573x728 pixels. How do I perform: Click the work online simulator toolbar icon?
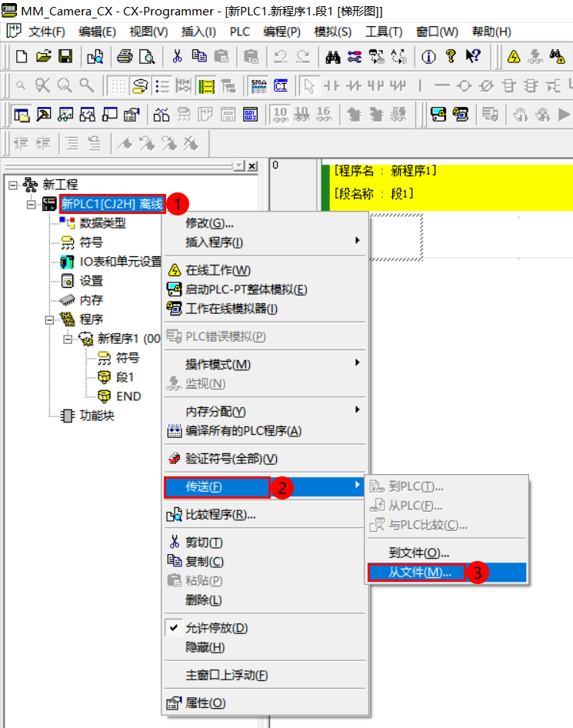pyautogui.click(x=460, y=114)
